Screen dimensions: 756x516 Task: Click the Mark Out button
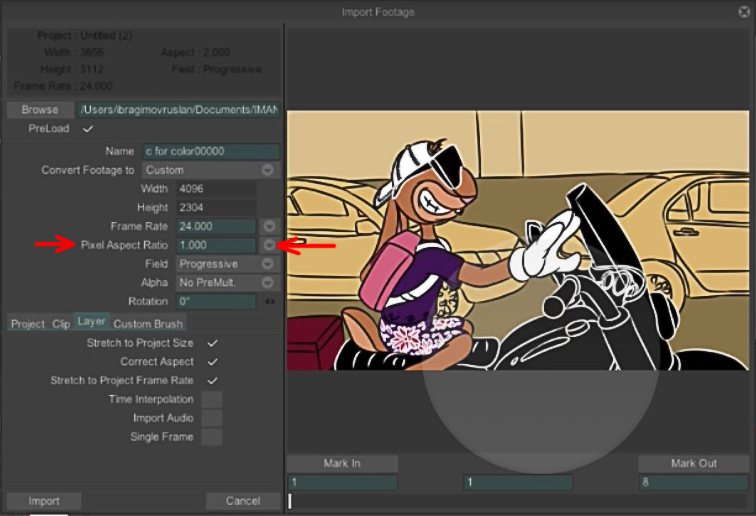click(694, 463)
